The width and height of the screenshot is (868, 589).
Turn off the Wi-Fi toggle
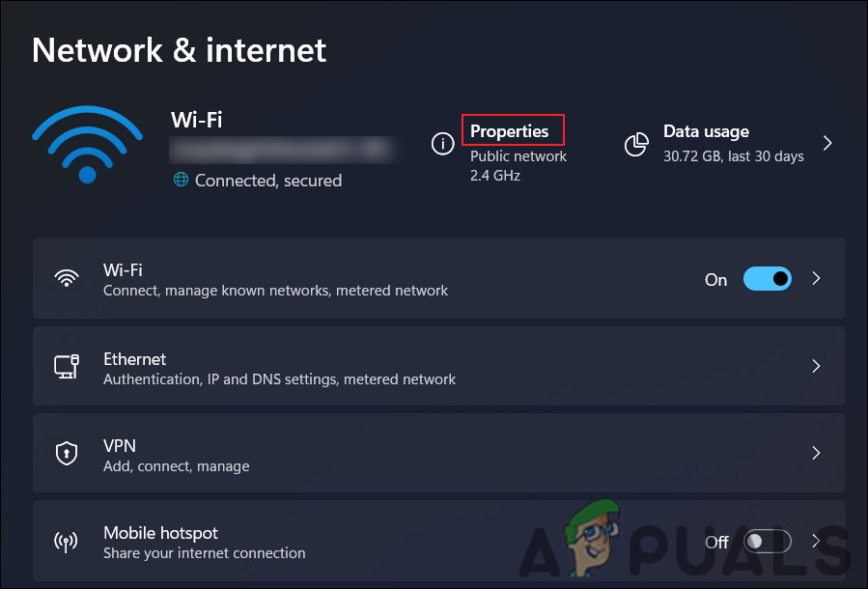[x=767, y=278]
